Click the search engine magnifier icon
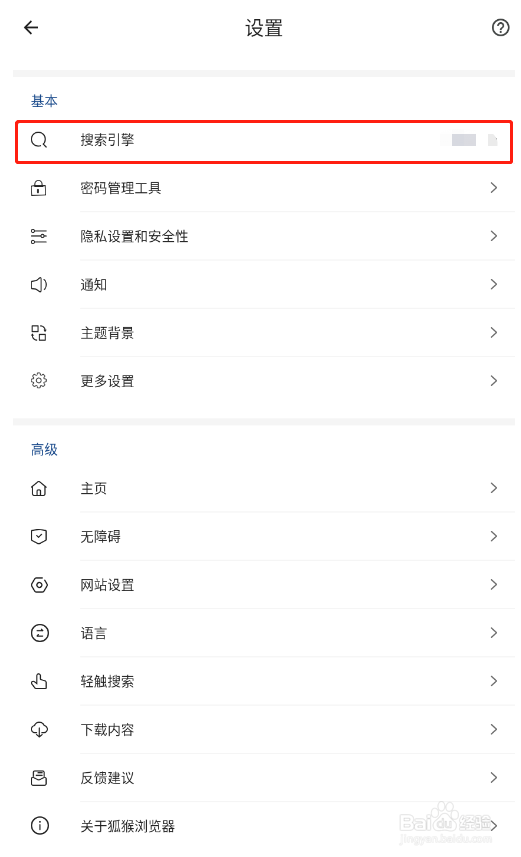 coord(39,140)
